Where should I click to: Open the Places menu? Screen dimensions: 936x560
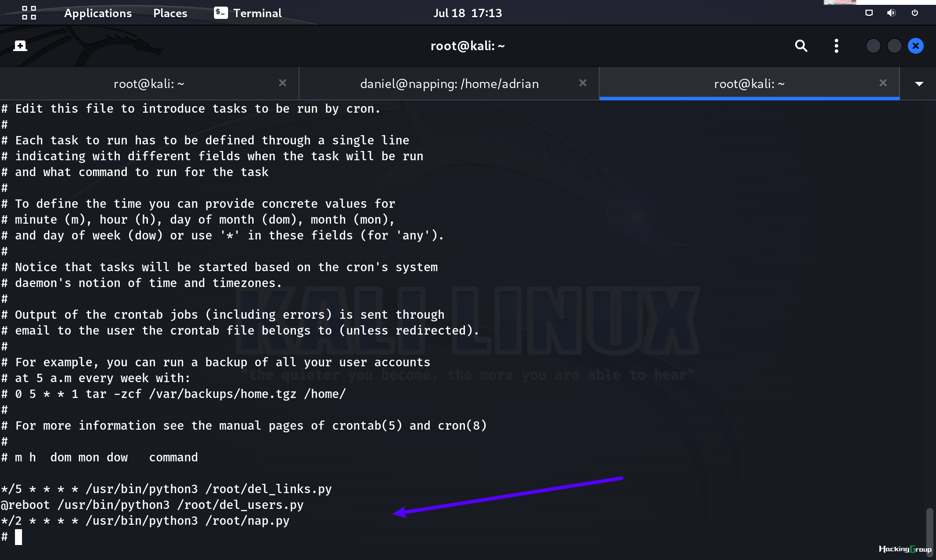(x=170, y=13)
